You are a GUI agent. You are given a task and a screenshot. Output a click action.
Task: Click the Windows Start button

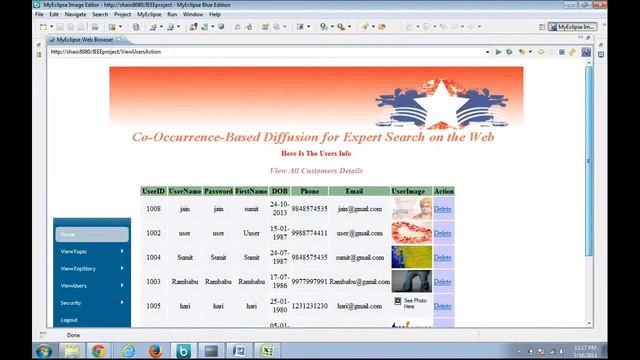tap(43, 351)
